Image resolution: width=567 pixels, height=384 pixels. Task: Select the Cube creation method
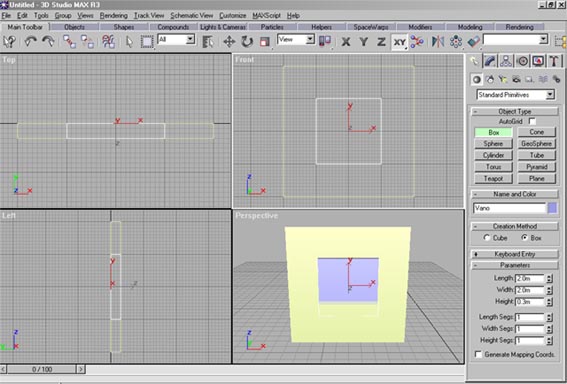tap(487, 238)
